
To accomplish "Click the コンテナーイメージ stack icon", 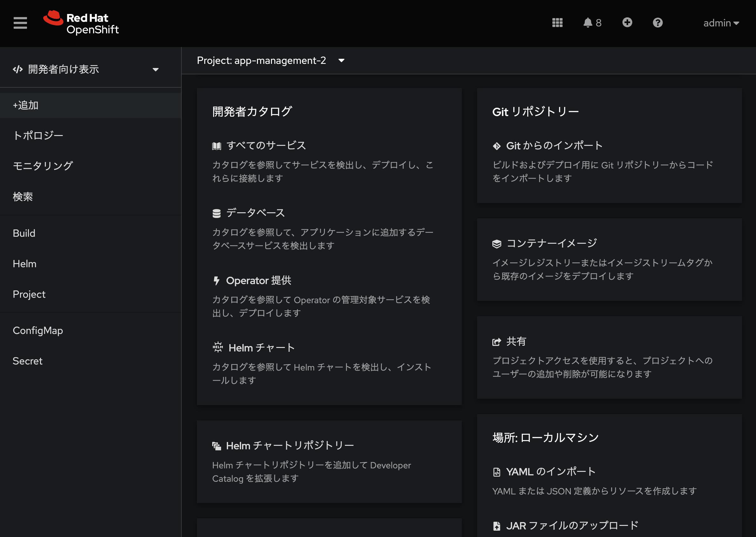I will (x=496, y=244).
